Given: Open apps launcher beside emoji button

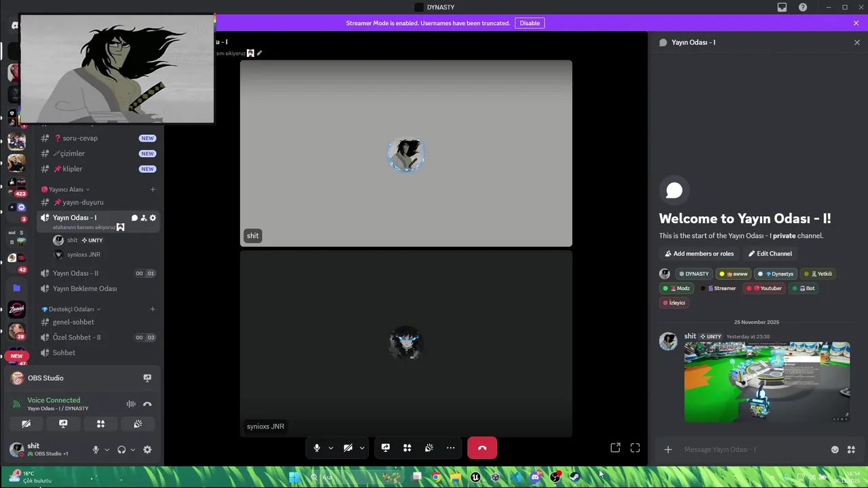Looking at the screenshot, I should coord(851,449).
